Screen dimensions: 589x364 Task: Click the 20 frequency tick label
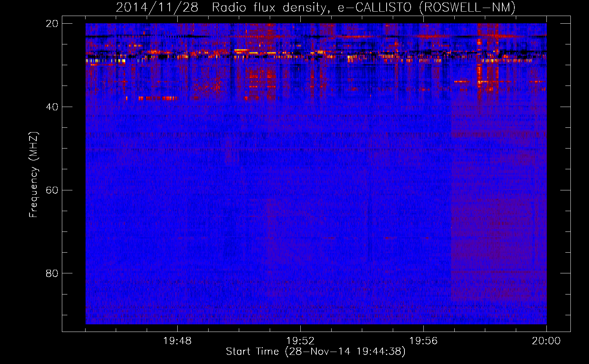(52, 24)
